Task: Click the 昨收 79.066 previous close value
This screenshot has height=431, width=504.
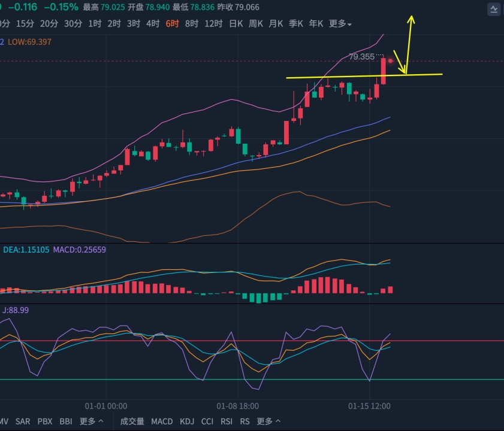Action: pos(238,7)
